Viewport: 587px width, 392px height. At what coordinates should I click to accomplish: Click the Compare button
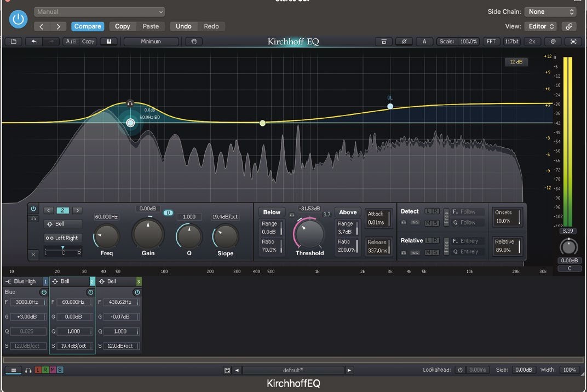88,26
